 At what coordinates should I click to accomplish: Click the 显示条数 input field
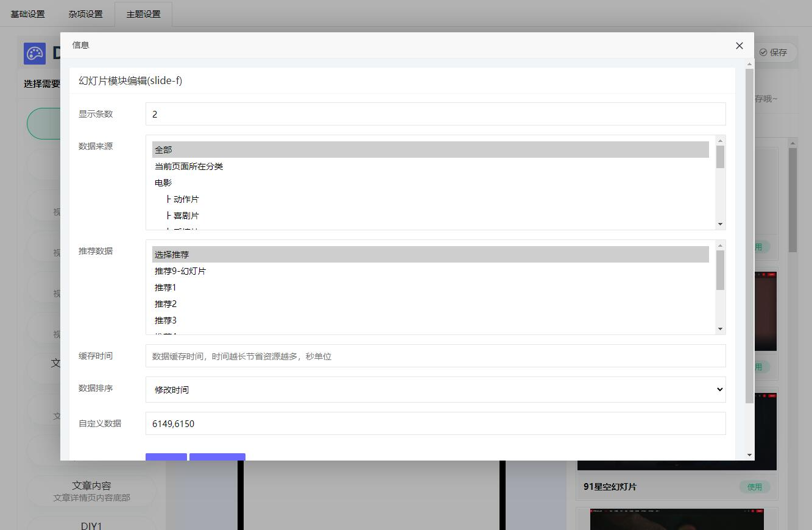(435, 114)
